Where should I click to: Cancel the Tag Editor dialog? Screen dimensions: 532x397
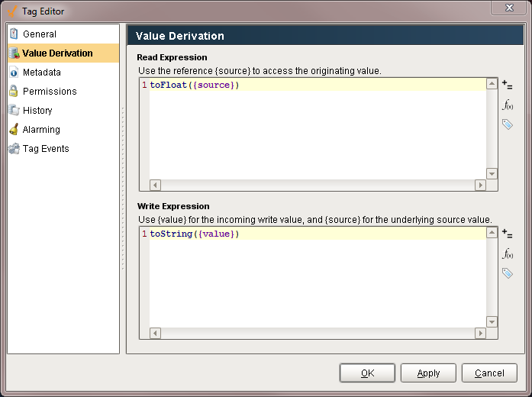click(x=489, y=373)
